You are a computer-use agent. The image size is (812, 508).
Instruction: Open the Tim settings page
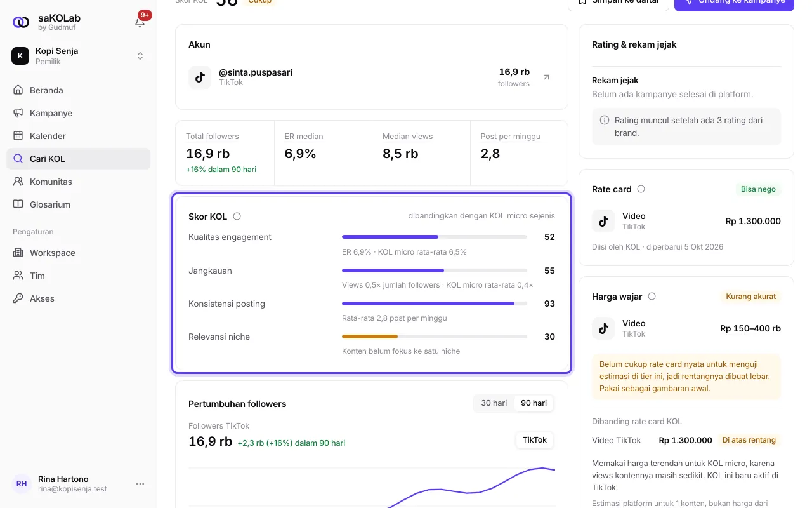pyautogui.click(x=79, y=276)
